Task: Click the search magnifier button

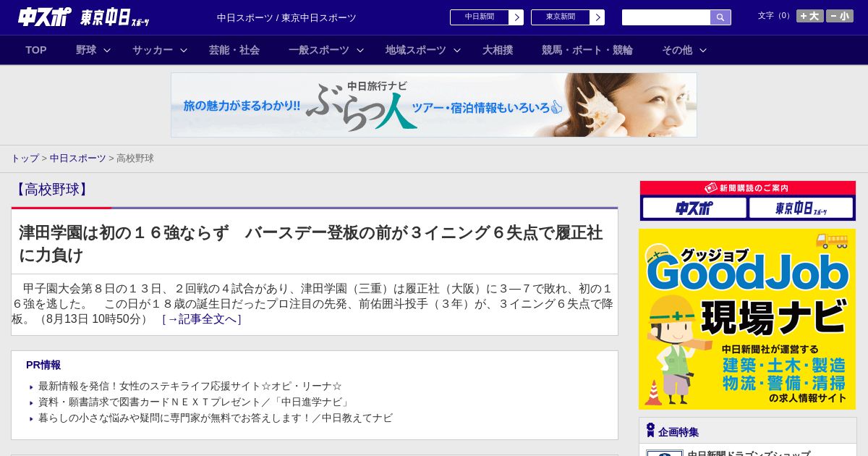Action: pos(720,17)
